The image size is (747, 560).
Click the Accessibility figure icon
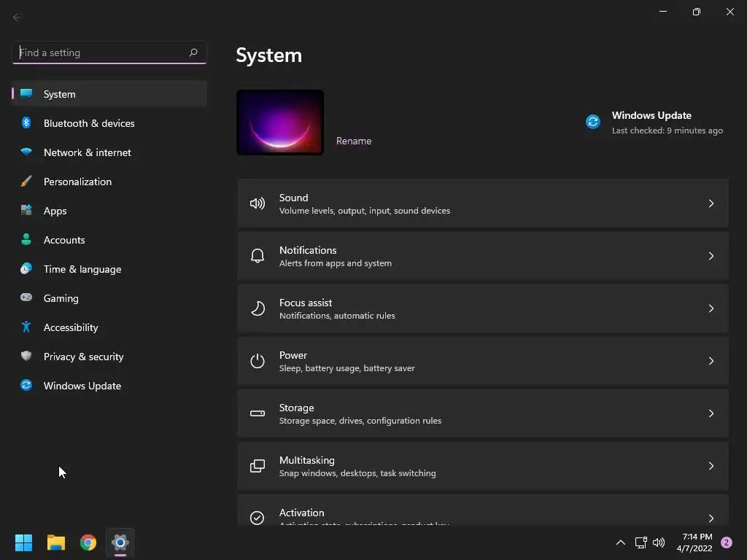(26, 327)
